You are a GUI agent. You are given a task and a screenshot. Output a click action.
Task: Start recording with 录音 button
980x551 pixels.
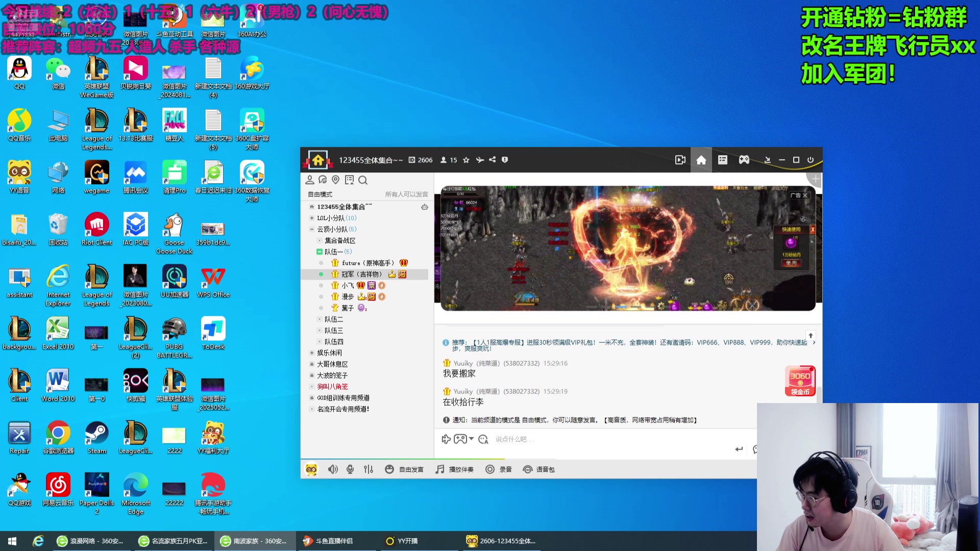[x=499, y=469]
